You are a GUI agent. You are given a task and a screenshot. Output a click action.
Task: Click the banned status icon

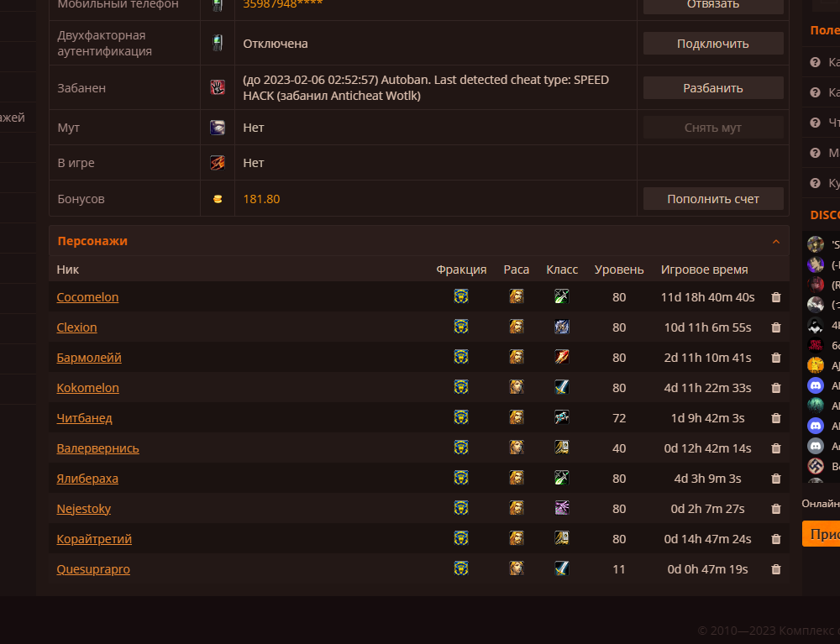tap(218, 88)
